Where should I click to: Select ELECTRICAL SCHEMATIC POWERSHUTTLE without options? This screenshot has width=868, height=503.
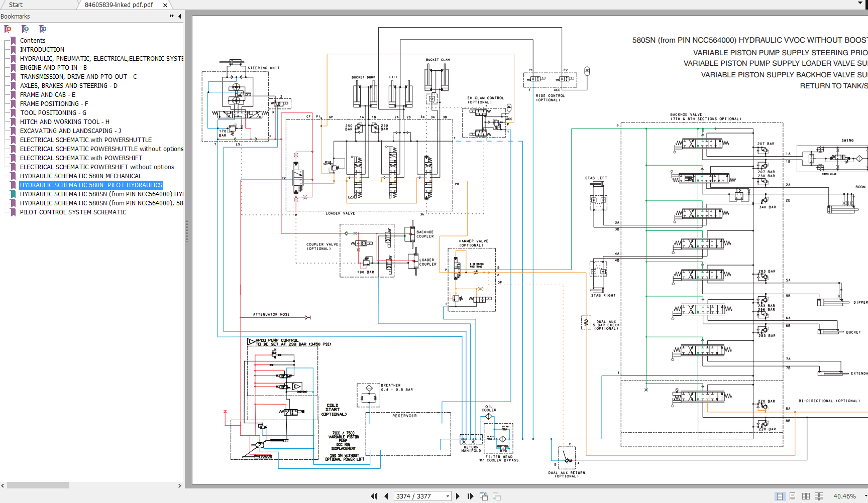(x=102, y=149)
